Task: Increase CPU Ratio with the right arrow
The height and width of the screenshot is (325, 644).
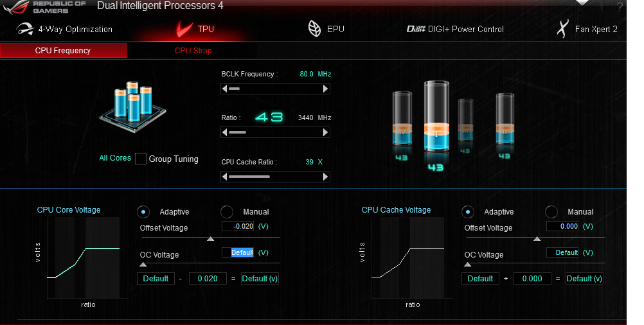Action: coord(326,132)
